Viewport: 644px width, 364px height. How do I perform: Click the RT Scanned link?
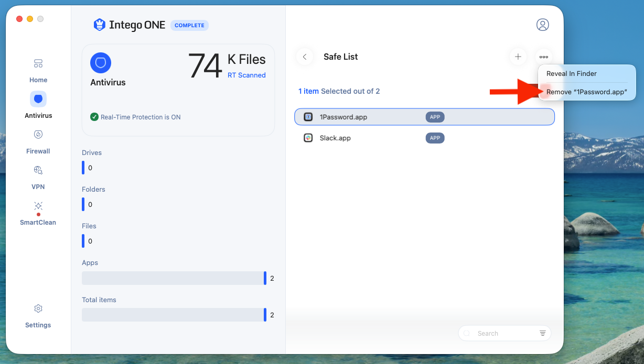pos(246,75)
